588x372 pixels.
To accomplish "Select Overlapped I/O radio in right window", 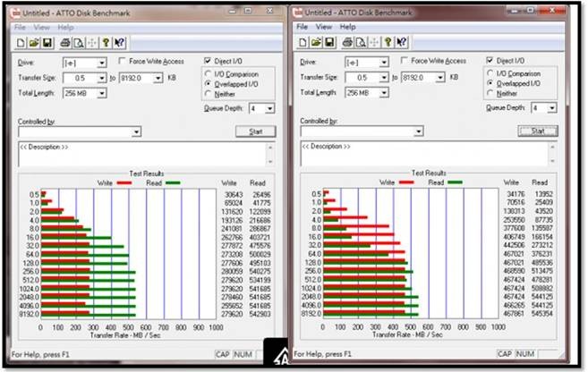I will pos(490,83).
